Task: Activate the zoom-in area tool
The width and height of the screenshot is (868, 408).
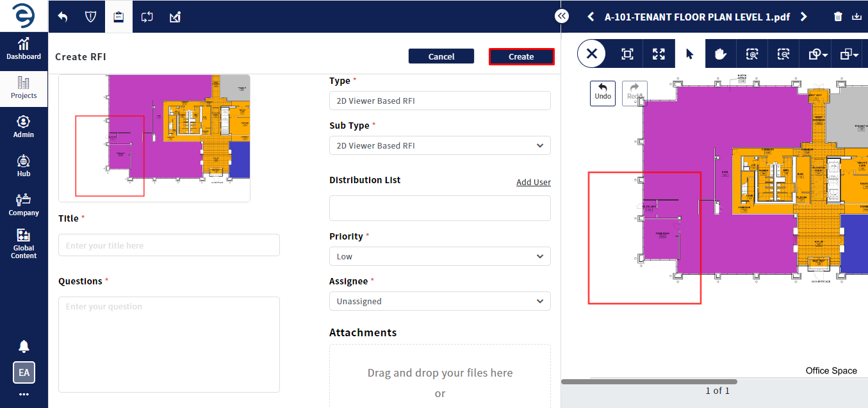Action: [x=752, y=54]
